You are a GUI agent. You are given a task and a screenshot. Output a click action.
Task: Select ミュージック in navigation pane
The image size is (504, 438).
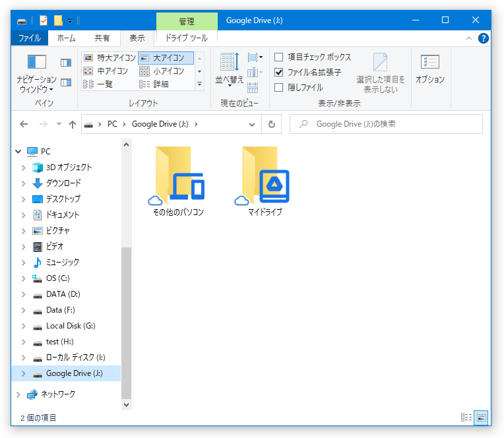click(63, 263)
